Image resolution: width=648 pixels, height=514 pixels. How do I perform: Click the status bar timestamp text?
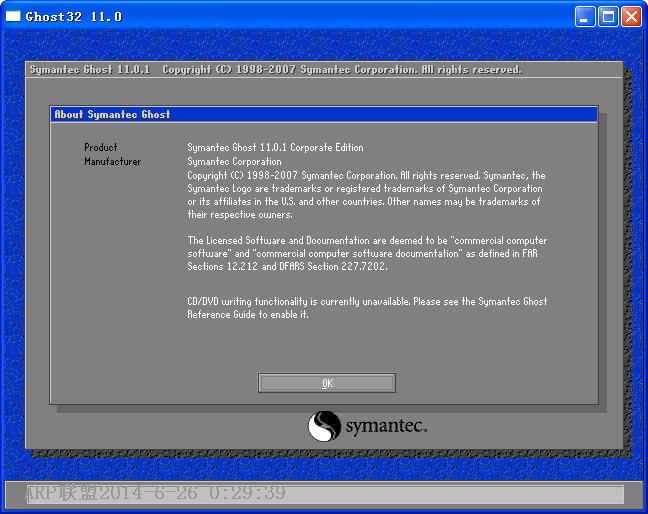tap(147, 494)
